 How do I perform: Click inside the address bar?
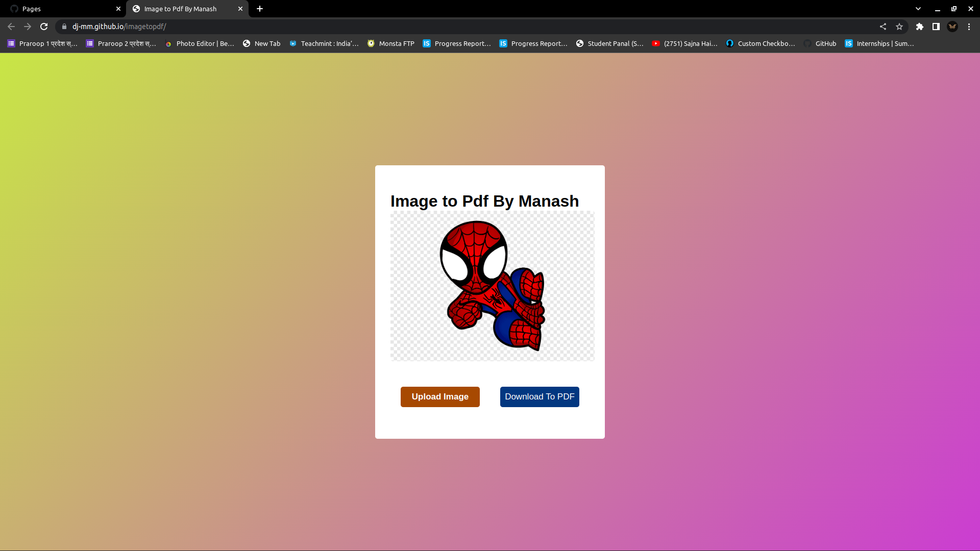pos(204,27)
